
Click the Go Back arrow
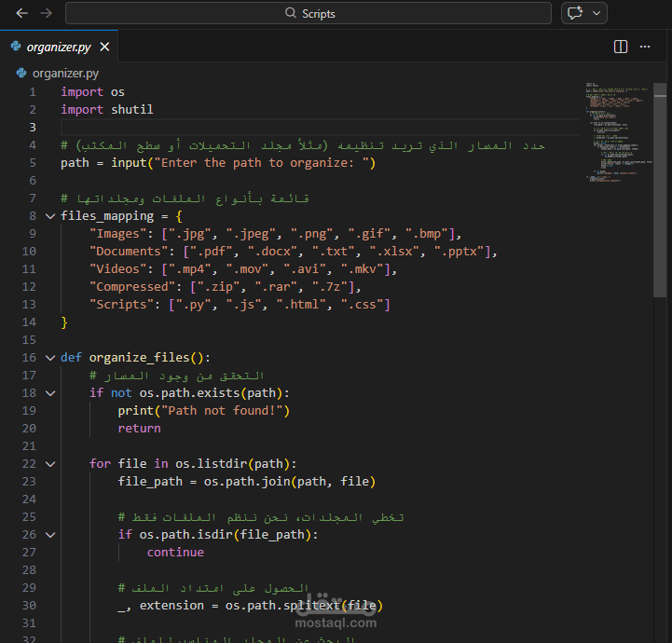[22, 13]
